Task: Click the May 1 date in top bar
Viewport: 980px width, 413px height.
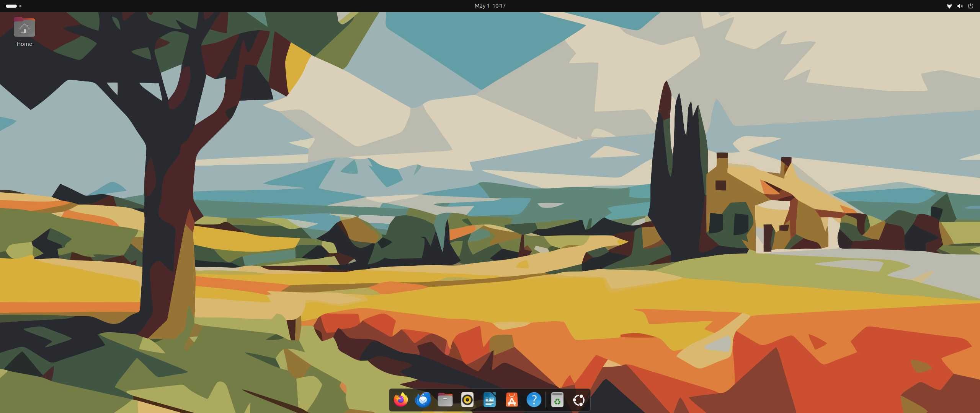Action: pyautogui.click(x=482, y=6)
